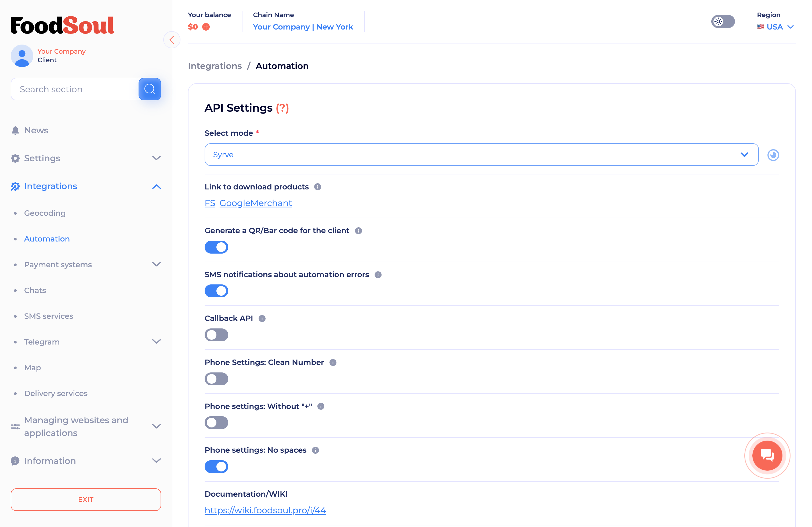The width and height of the screenshot is (812, 527).
Task: Click the blue search magnifier button
Action: [150, 89]
